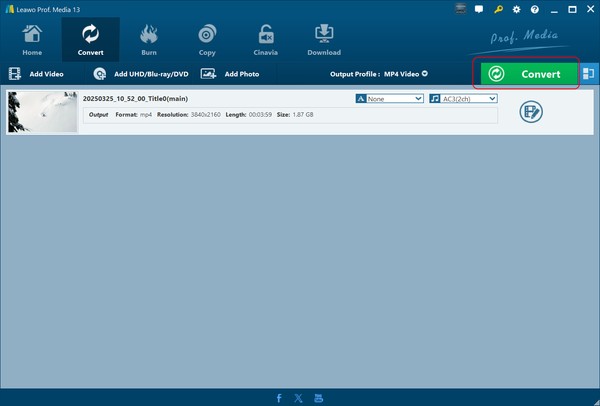Open the Cinavia removal module
Screen dimensions: 600x406
pos(266,40)
